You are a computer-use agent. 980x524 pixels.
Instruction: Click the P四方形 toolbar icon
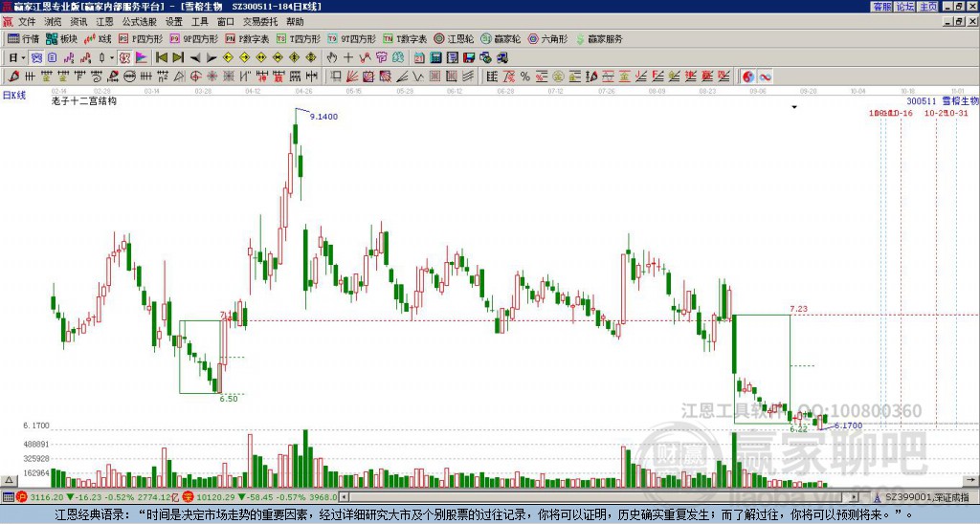[142, 39]
